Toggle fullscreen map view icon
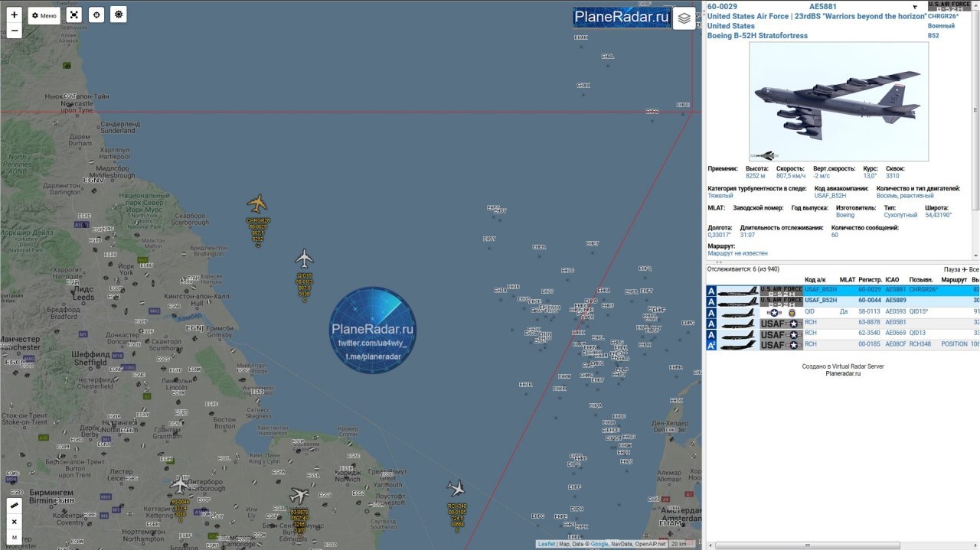 click(73, 15)
